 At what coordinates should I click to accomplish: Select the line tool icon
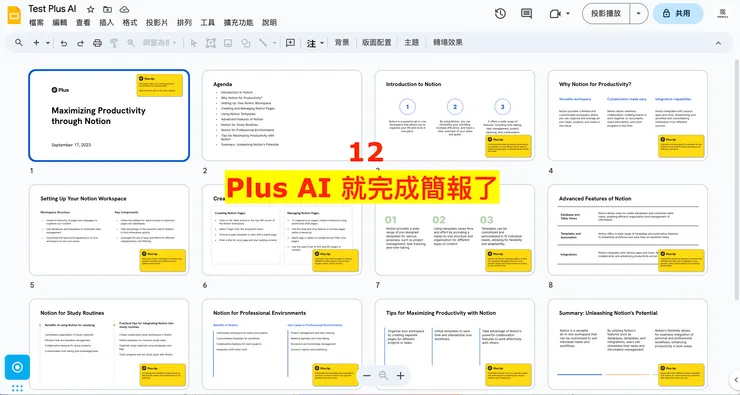tap(263, 43)
